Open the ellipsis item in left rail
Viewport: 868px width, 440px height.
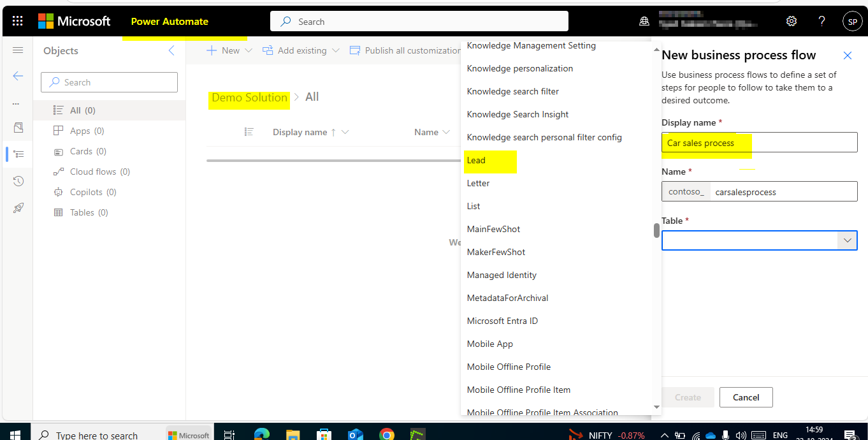pos(16,103)
